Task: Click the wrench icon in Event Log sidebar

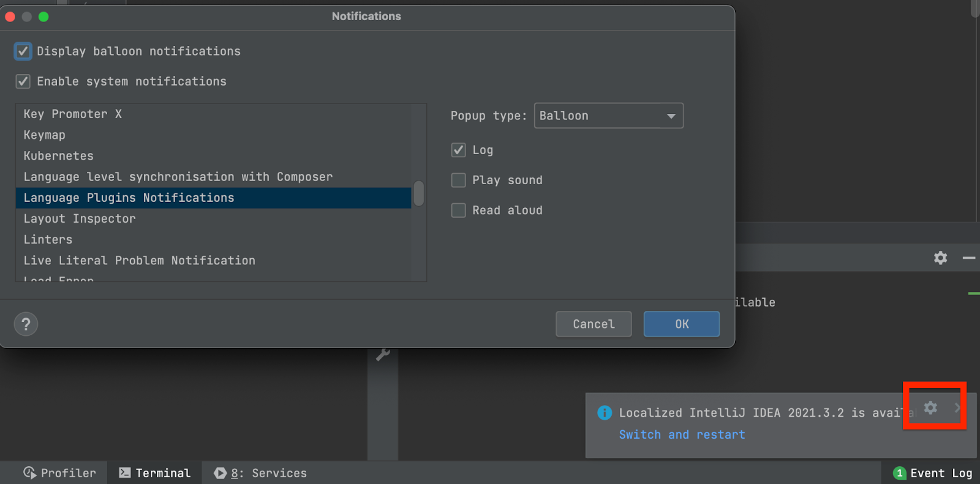Action: point(383,354)
